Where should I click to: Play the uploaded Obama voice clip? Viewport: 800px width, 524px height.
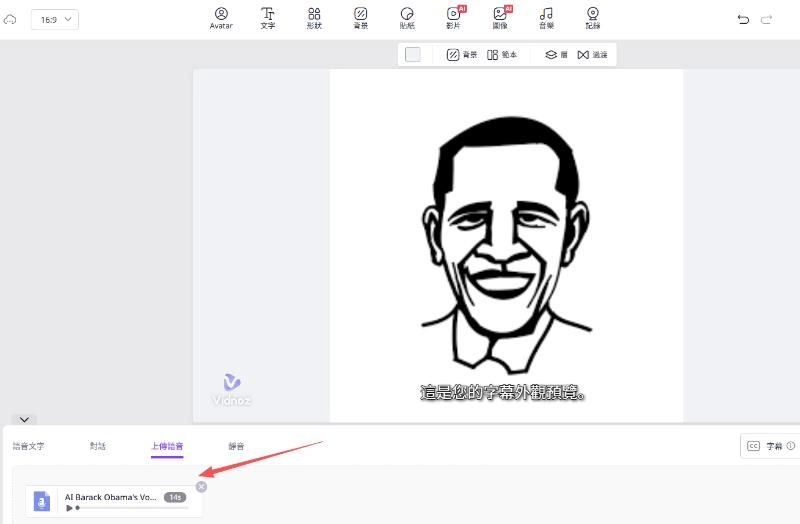[69, 508]
